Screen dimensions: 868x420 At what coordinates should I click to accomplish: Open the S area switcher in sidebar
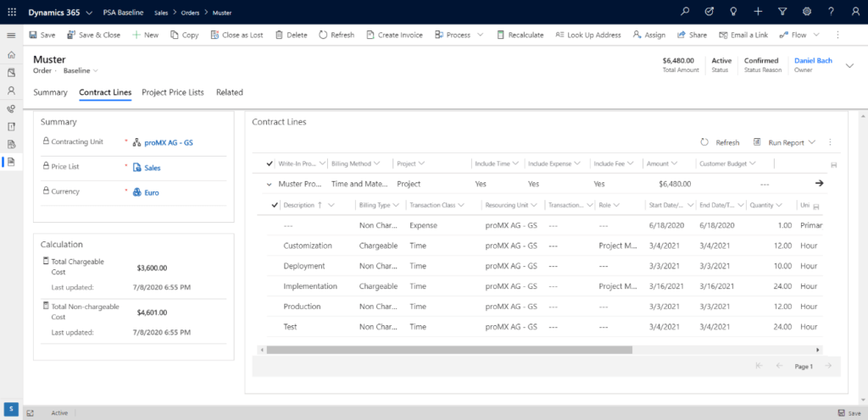coord(11,410)
